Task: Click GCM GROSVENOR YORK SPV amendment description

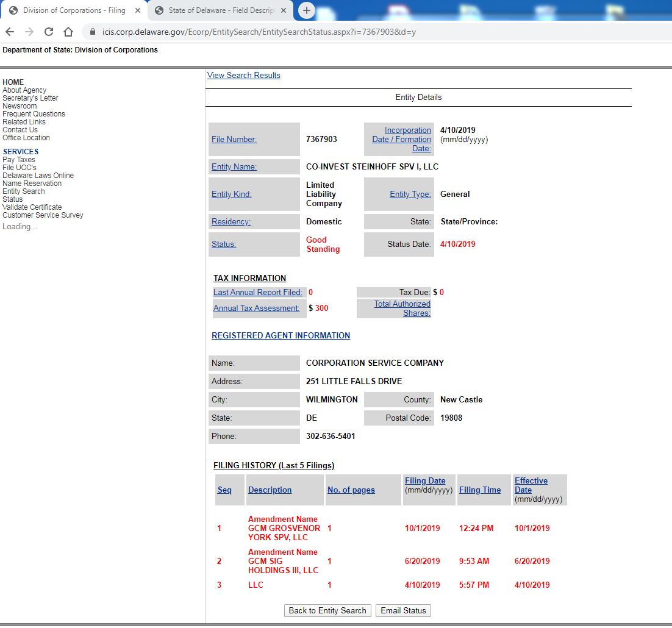Action: click(284, 528)
